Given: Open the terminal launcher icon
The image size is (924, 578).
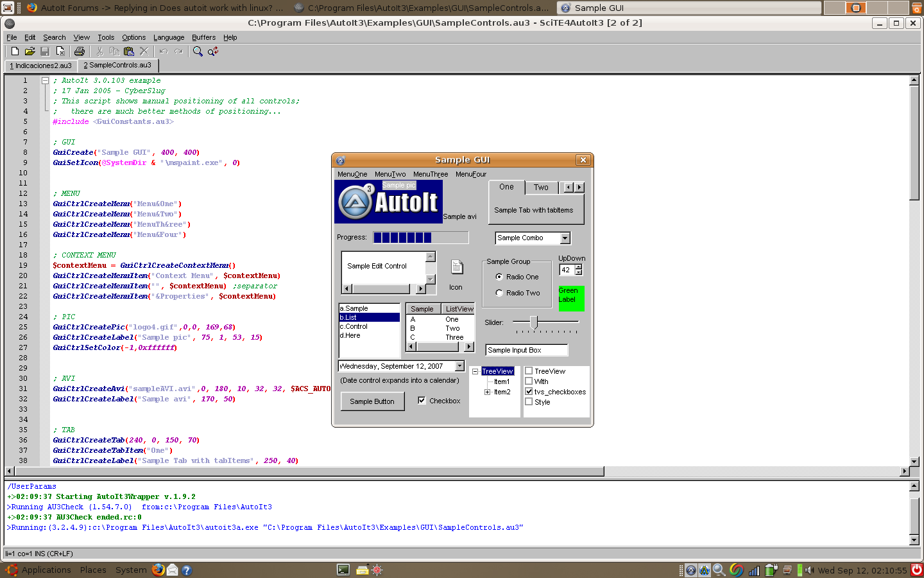Looking at the screenshot, I should click(343, 570).
